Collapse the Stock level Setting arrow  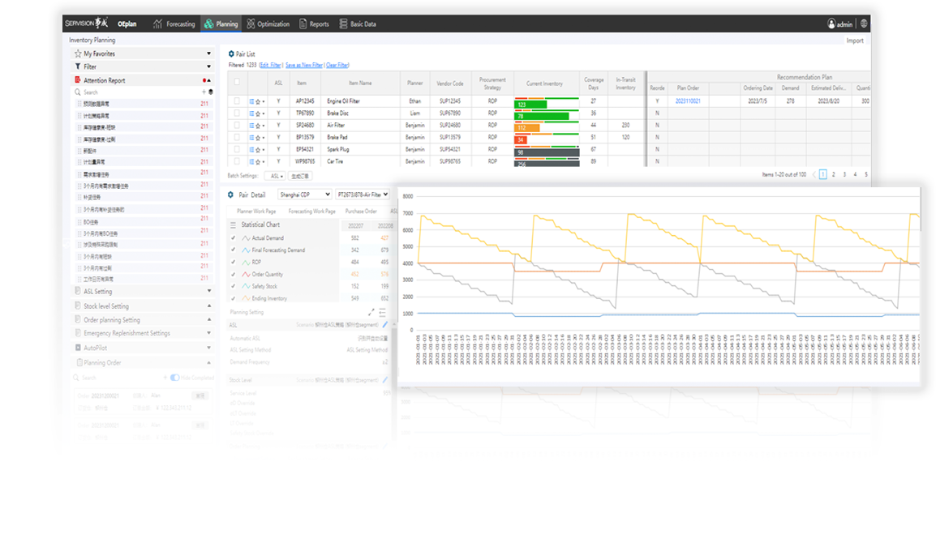(x=209, y=306)
